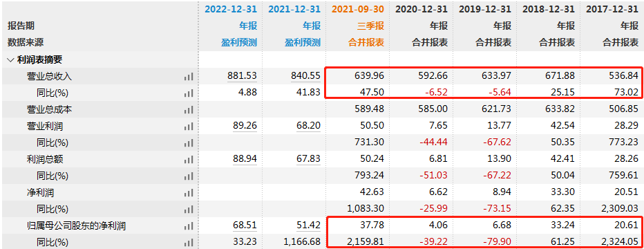Open chart icon for 归属母公司股东的净利润 row
Screen dimensions: 644x249
point(189,226)
